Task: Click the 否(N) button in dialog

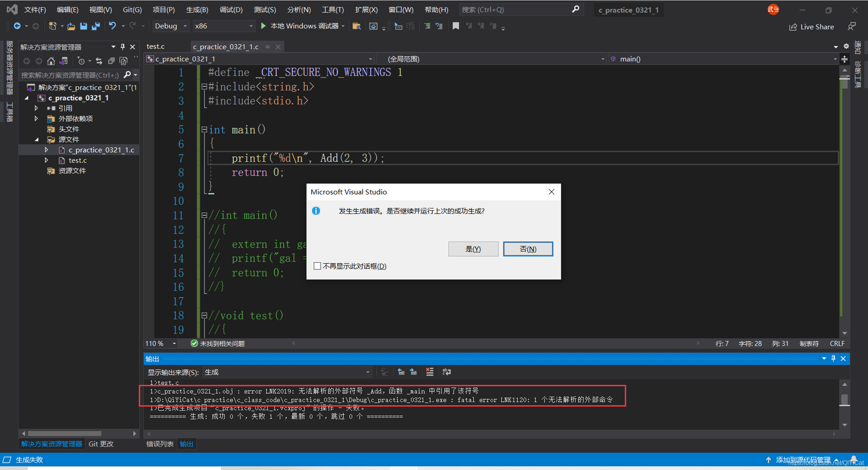Action: [x=527, y=249]
